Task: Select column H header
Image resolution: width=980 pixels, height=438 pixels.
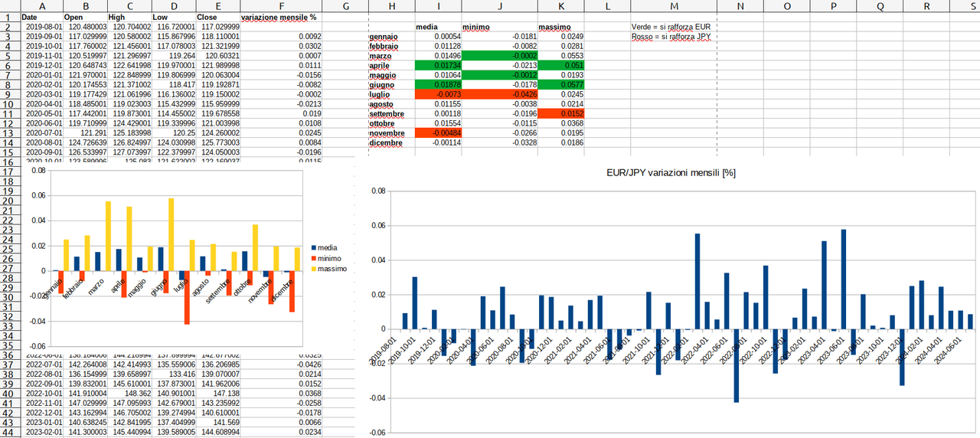Action: (391, 5)
